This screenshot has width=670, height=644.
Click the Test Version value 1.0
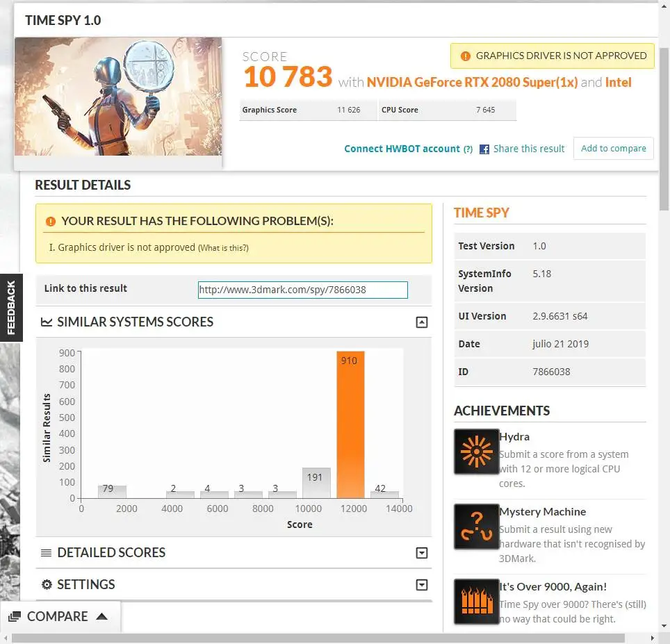[539, 246]
